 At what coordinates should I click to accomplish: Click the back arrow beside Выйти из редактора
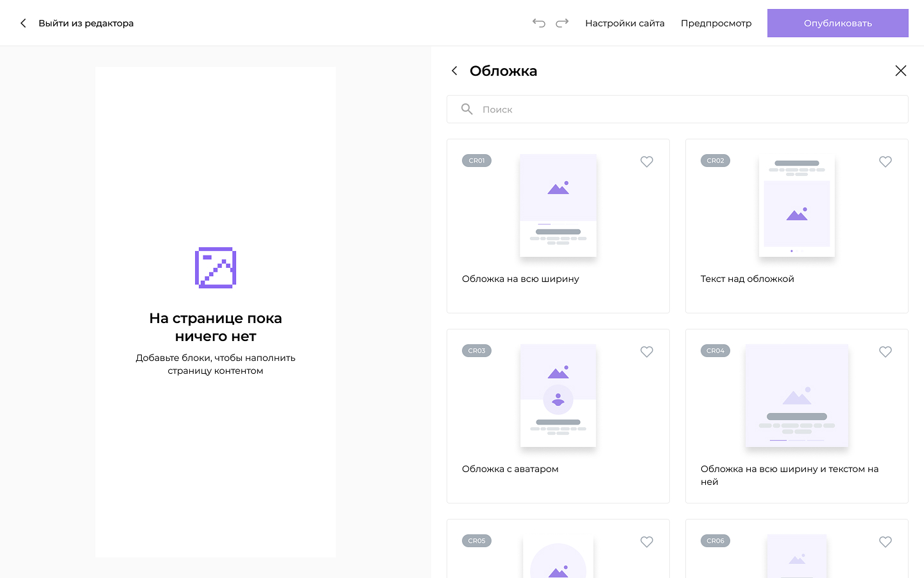click(x=23, y=23)
